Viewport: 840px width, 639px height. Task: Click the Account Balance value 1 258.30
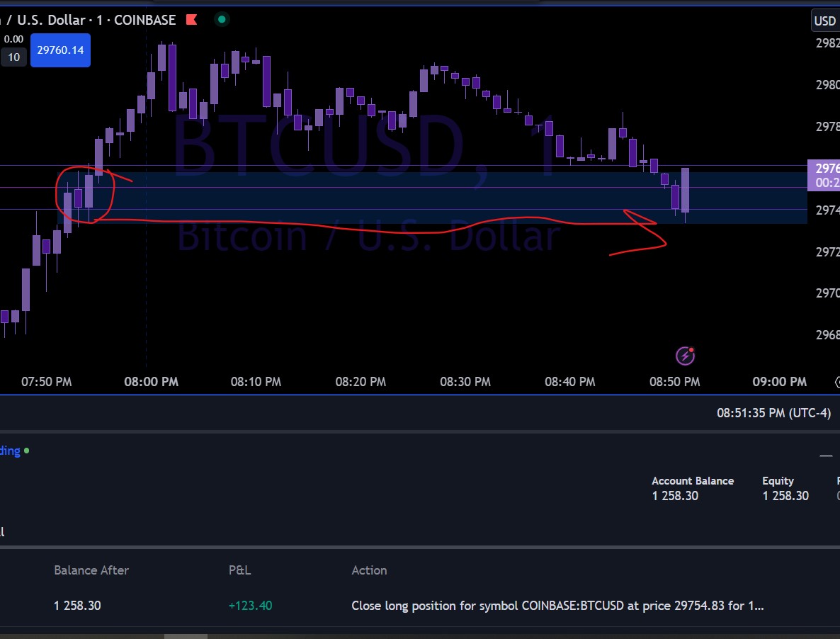pos(675,496)
